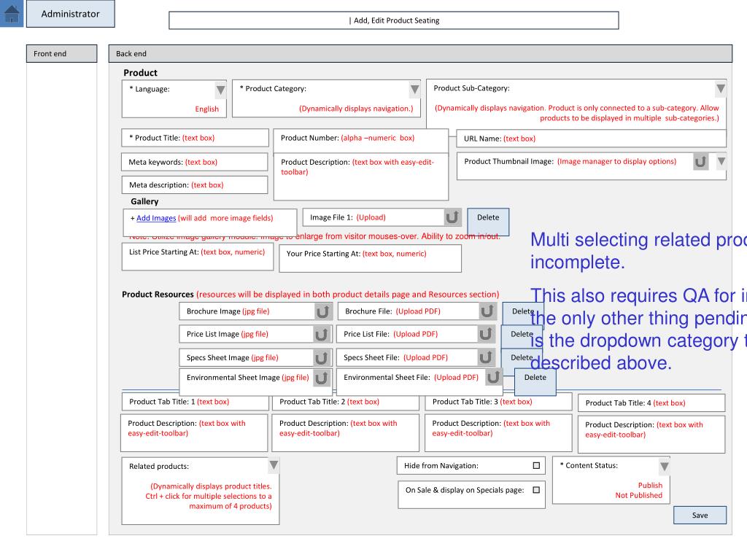
Task: Click the Add, Edit Product Seating title field
Action: (394, 20)
